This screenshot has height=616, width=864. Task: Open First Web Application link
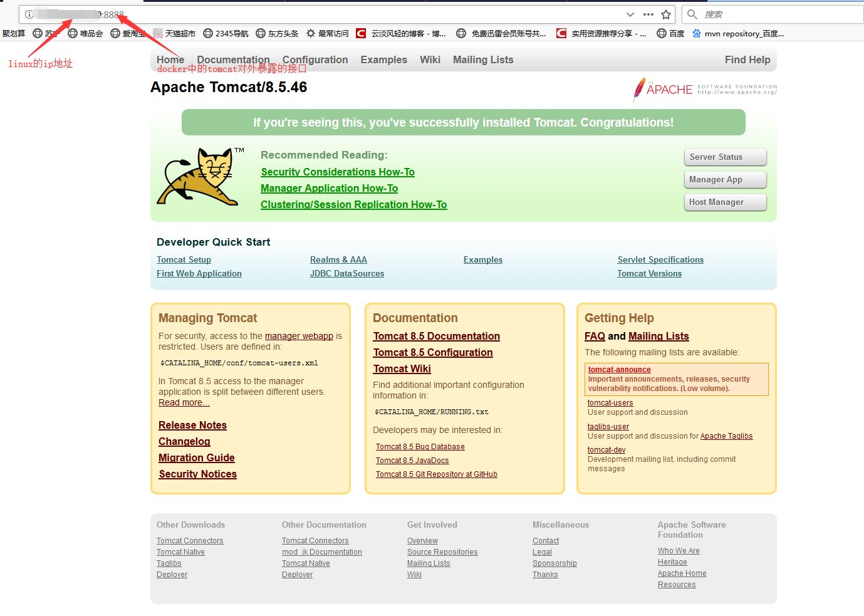[x=199, y=274]
